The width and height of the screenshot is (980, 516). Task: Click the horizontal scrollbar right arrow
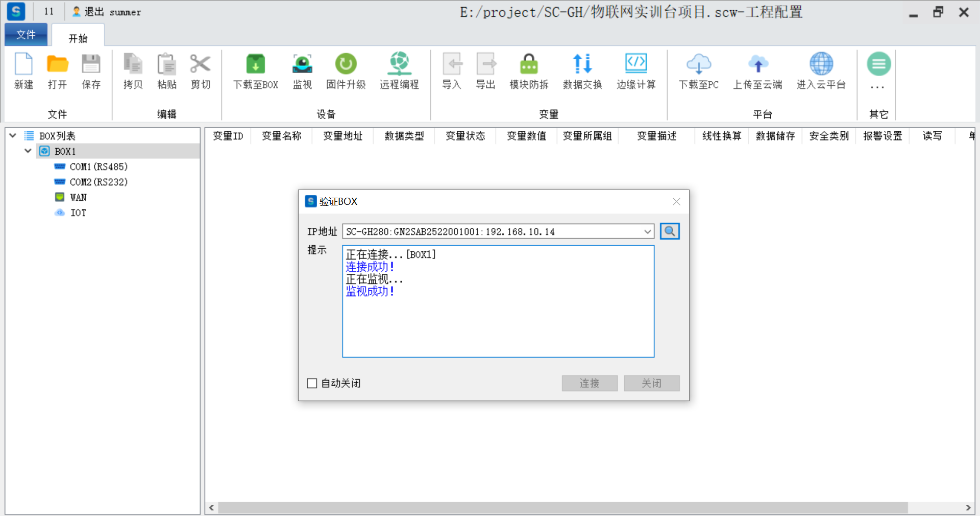pyautogui.click(x=968, y=508)
